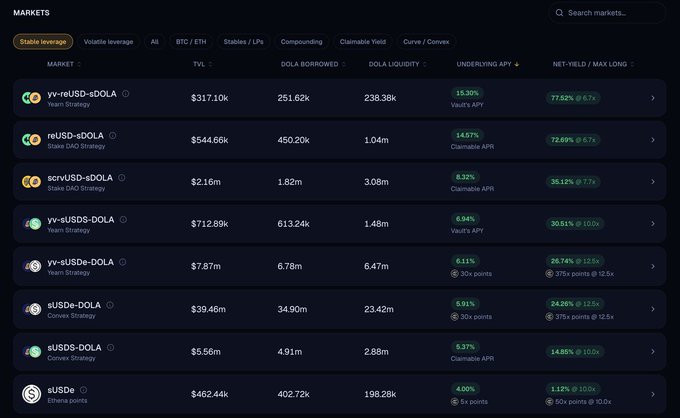Click the 26.74% @ 12.5x net-yield badge

click(x=575, y=261)
